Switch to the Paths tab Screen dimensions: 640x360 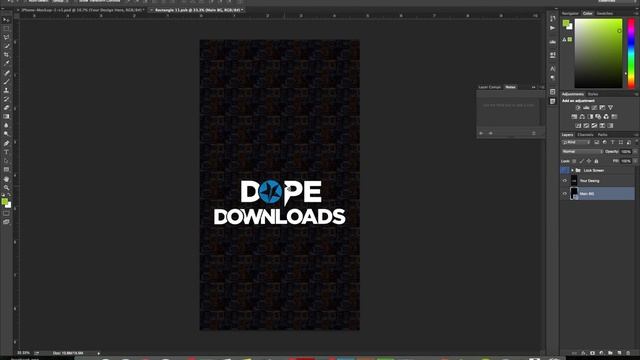click(x=602, y=135)
